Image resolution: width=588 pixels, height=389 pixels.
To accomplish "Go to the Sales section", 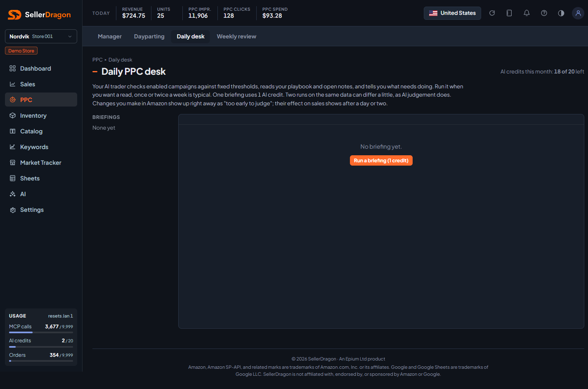I will click(41, 84).
